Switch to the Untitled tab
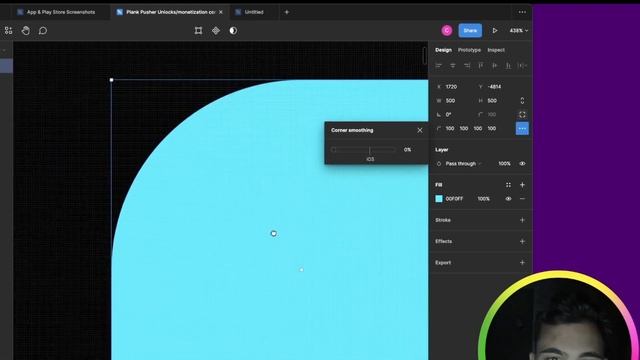The image size is (640, 360). (x=249, y=12)
